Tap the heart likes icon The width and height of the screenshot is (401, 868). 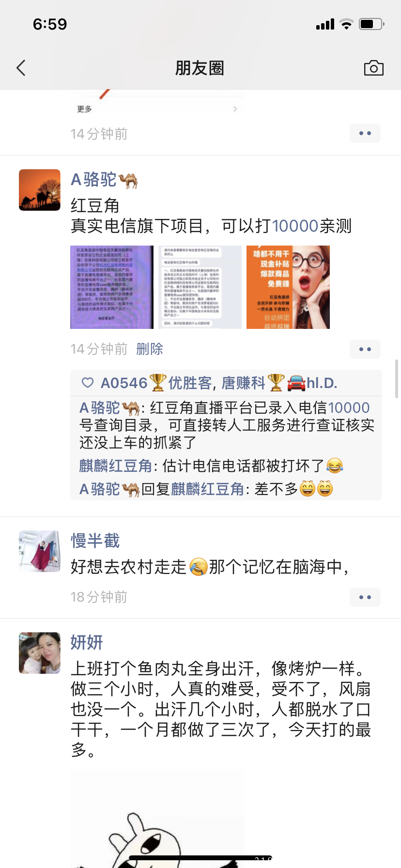click(x=88, y=383)
